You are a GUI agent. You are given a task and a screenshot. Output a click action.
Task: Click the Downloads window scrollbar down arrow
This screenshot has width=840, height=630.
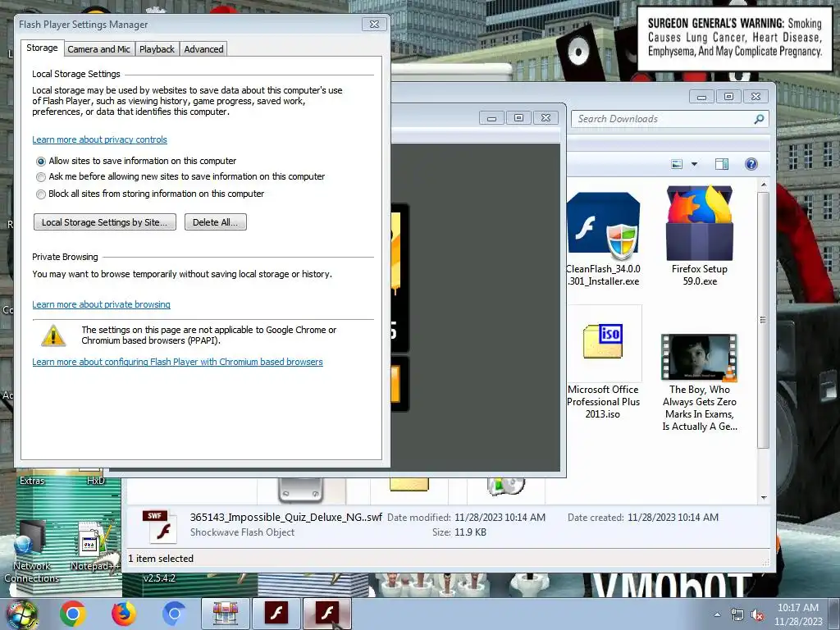(764, 498)
